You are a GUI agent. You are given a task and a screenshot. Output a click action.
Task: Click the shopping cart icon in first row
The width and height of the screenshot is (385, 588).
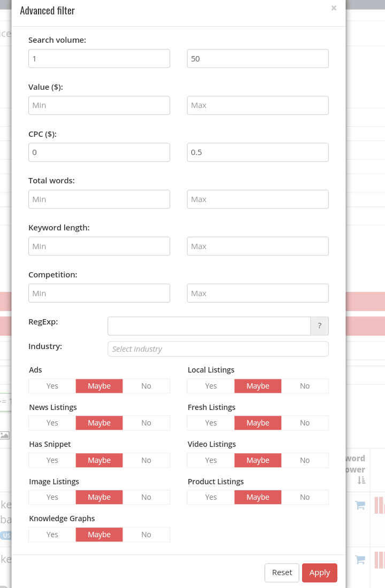tap(360, 505)
